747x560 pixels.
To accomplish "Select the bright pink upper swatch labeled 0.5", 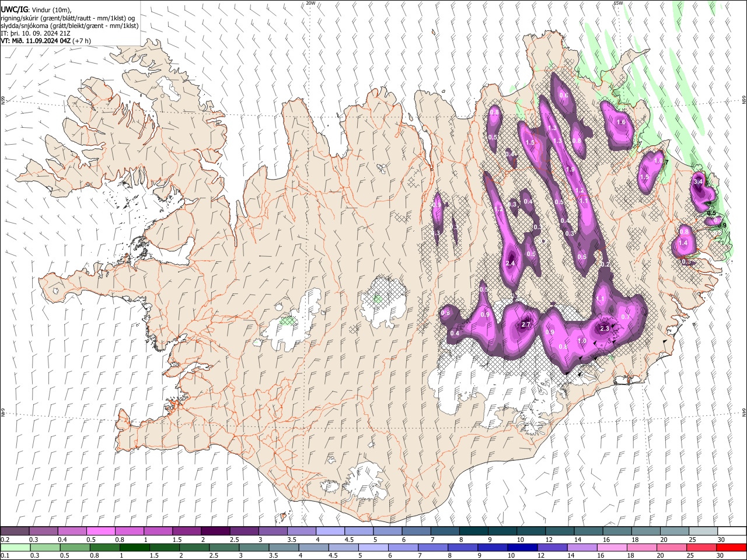I will pyautogui.click(x=101, y=531).
